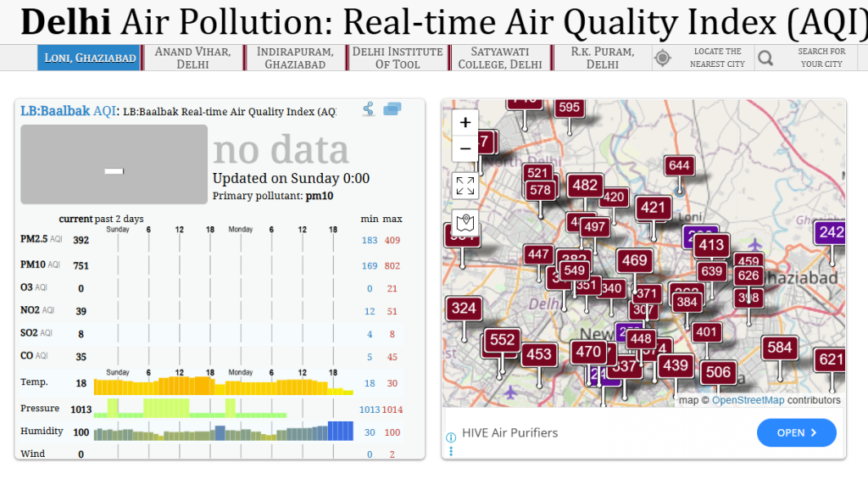Open the 448 AQI station marker

coord(641,338)
